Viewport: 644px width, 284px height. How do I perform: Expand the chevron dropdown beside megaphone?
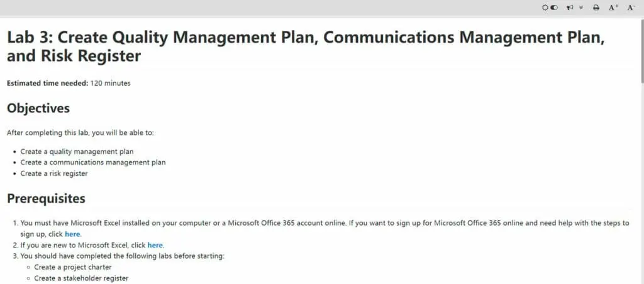(x=580, y=8)
